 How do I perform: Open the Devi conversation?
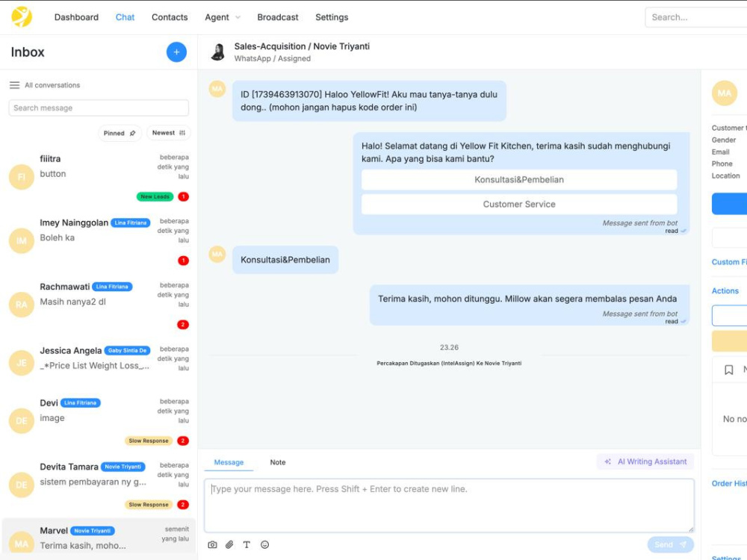(x=99, y=421)
